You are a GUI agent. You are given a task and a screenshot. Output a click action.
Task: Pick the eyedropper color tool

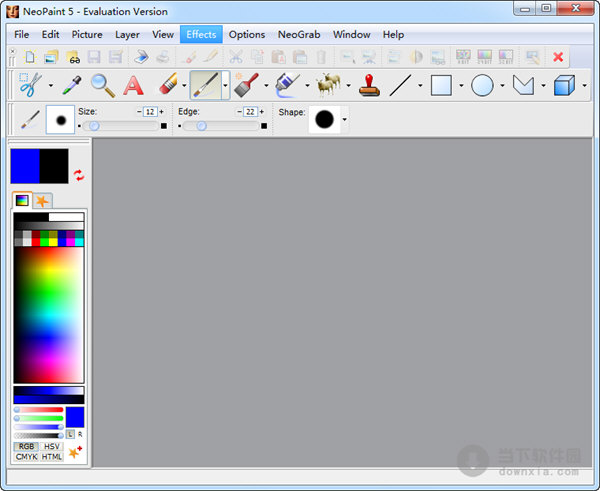click(x=72, y=85)
